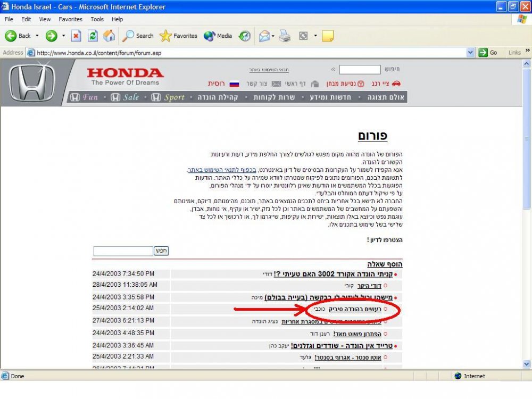Open Favorites star toolbar button

[x=178, y=36]
